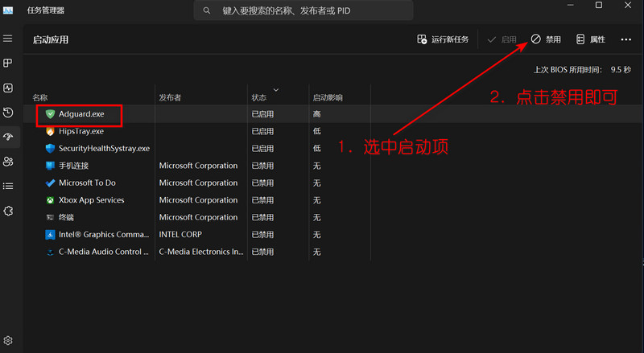Click the 禁用 disable button

click(546, 39)
